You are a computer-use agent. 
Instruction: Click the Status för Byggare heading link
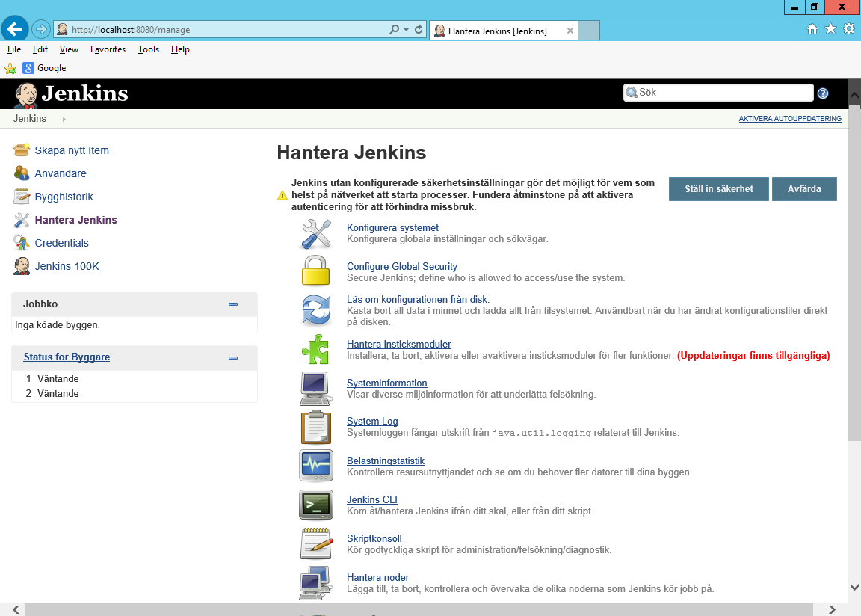[x=67, y=357]
